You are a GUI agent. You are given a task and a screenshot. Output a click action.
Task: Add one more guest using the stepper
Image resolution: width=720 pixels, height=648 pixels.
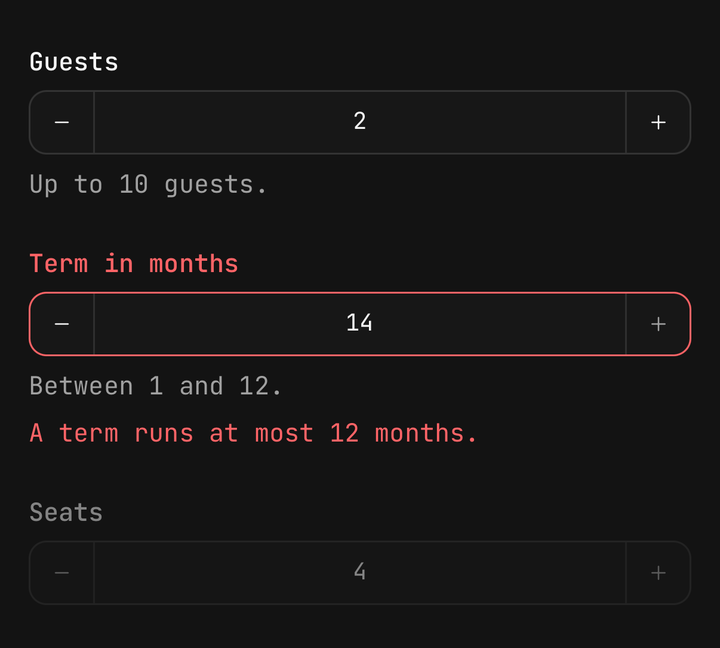pyautogui.click(x=658, y=122)
